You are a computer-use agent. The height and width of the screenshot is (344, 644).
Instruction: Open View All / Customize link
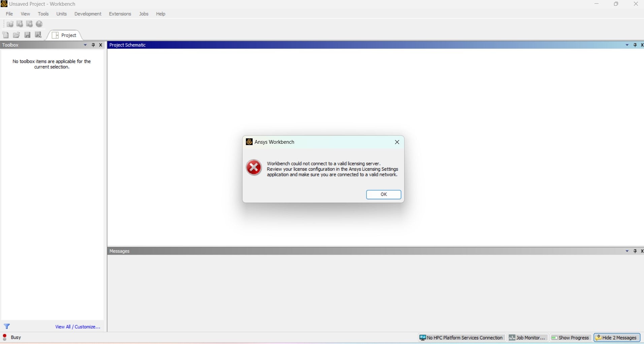point(78,327)
